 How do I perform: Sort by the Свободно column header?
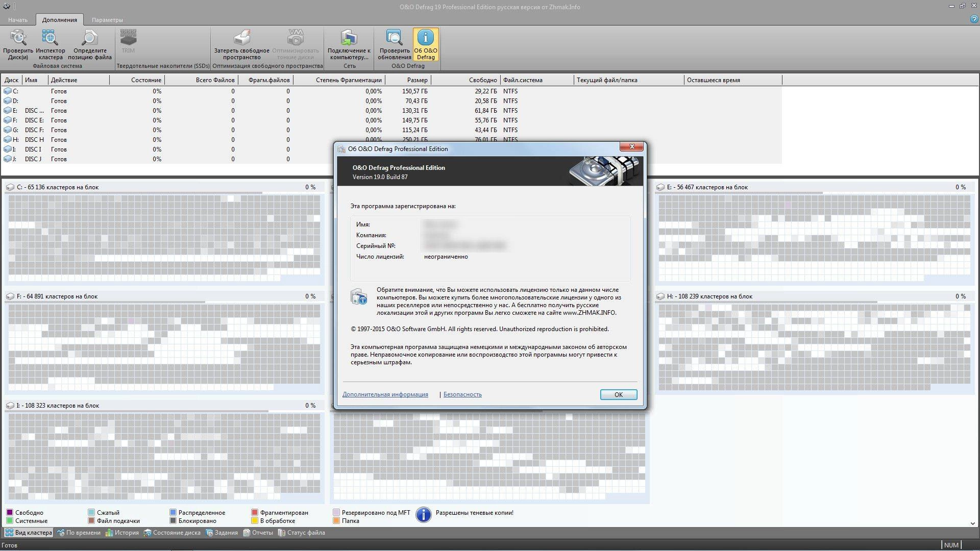coord(465,80)
